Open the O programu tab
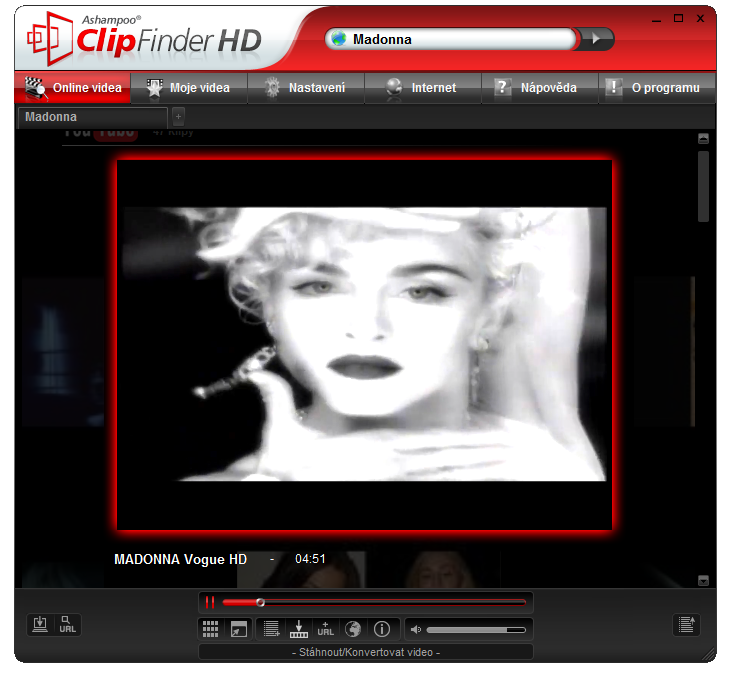The image size is (730, 680). [656, 88]
